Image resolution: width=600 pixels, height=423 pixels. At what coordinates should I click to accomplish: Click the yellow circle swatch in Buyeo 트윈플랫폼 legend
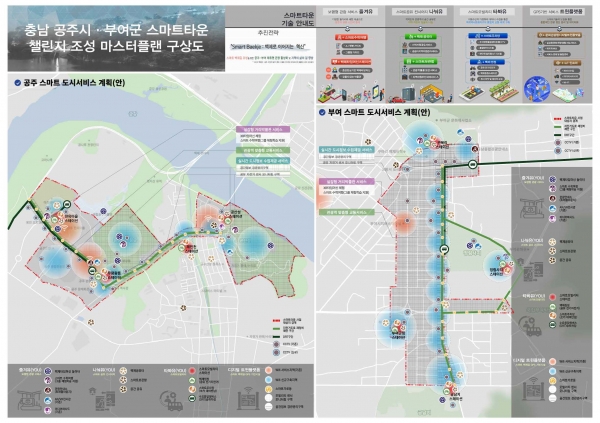pos(553,381)
